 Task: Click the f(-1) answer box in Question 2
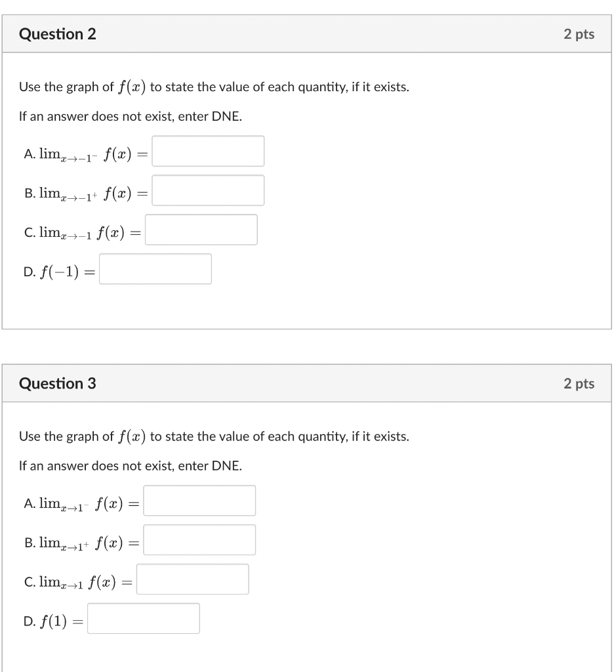[x=155, y=269]
